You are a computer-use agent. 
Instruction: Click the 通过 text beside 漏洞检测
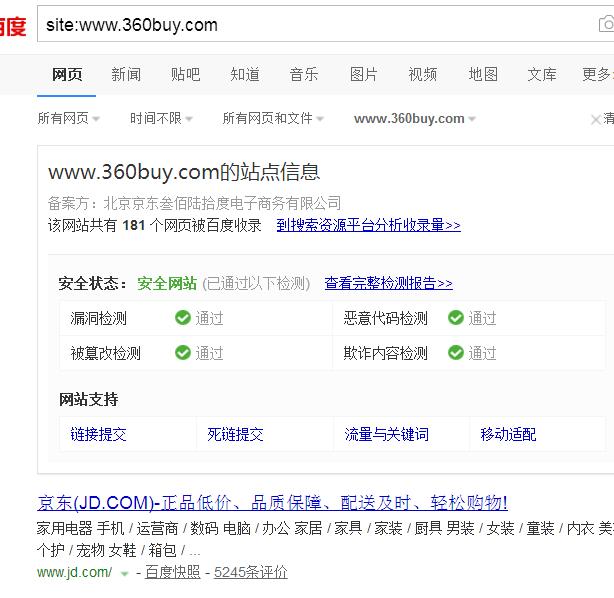pos(209,318)
